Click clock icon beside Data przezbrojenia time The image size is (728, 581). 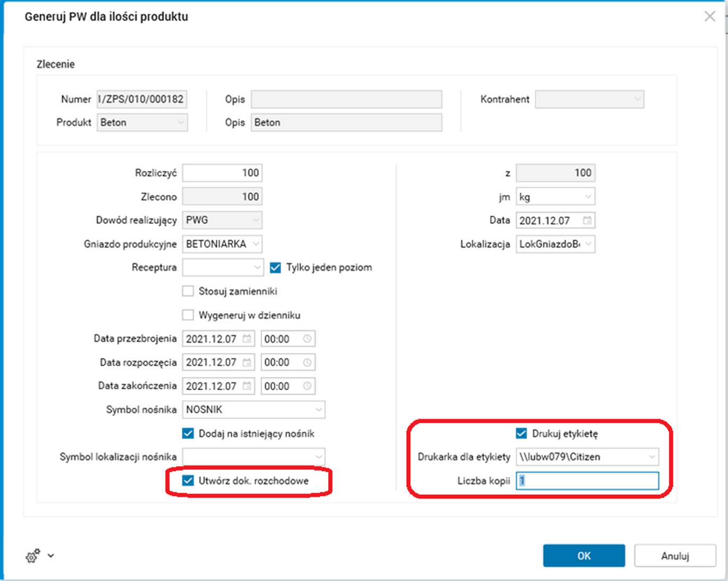[x=307, y=339]
